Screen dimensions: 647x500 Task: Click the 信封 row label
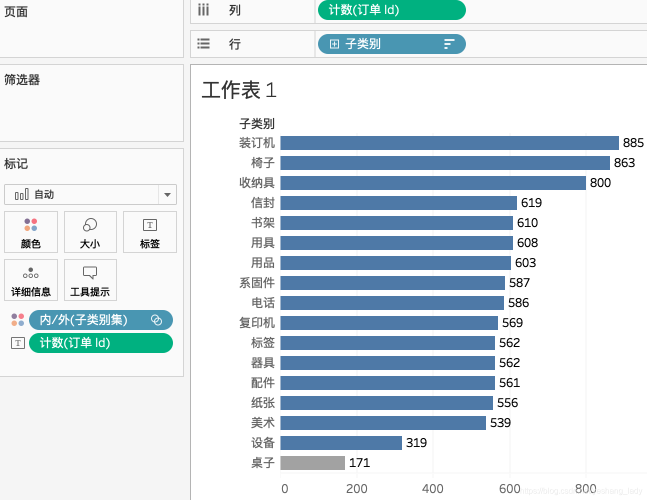263,203
